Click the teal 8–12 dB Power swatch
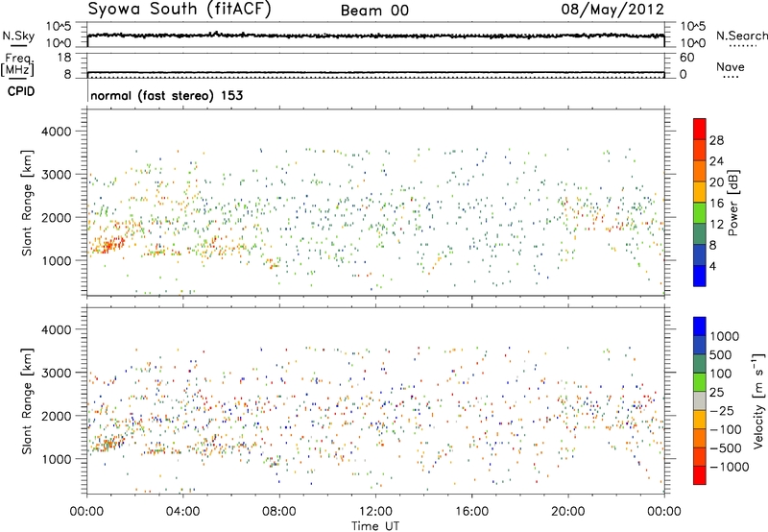The image size is (768, 532). 700,233
